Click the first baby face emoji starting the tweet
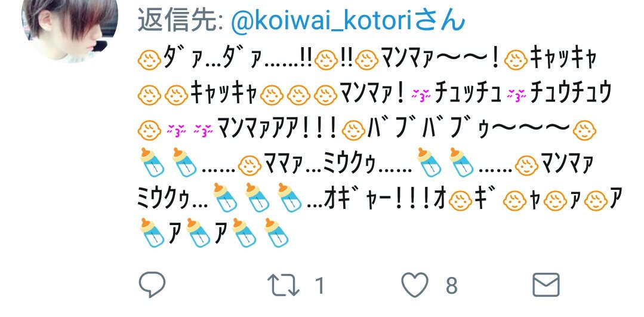The height and width of the screenshot is (317, 644). click(149, 60)
